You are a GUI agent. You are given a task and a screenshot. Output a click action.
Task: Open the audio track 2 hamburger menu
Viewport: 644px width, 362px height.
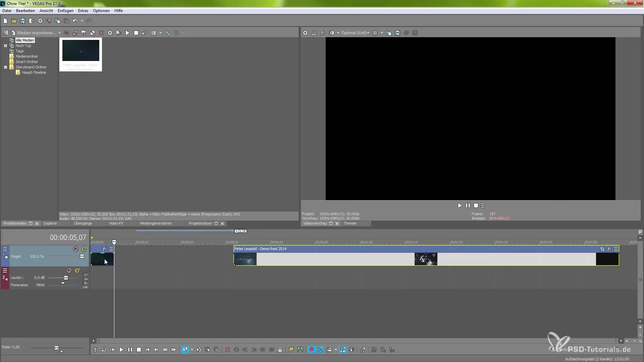(x=5, y=270)
